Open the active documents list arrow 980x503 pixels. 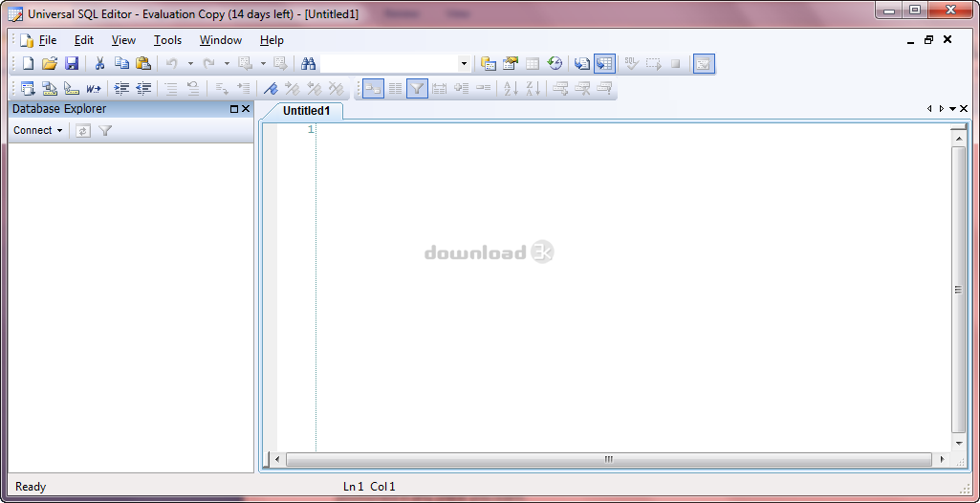pyautogui.click(x=952, y=109)
